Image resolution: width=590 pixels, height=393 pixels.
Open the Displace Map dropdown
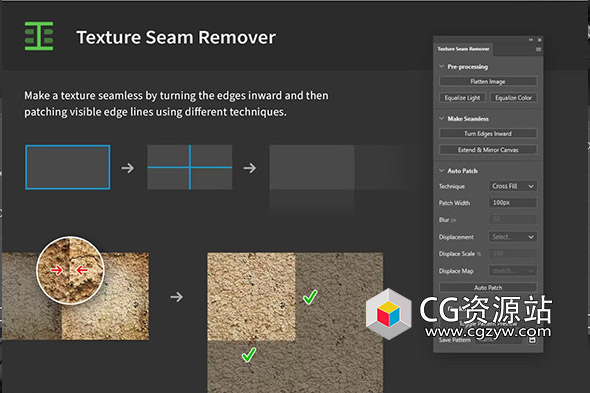[x=512, y=271]
